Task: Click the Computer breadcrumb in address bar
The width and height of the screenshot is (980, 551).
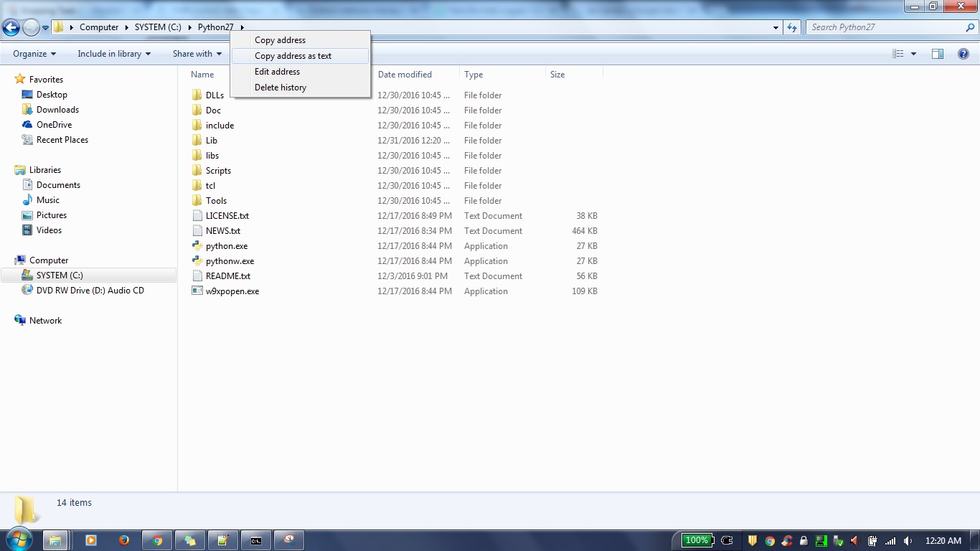Action: click(99, 27)
